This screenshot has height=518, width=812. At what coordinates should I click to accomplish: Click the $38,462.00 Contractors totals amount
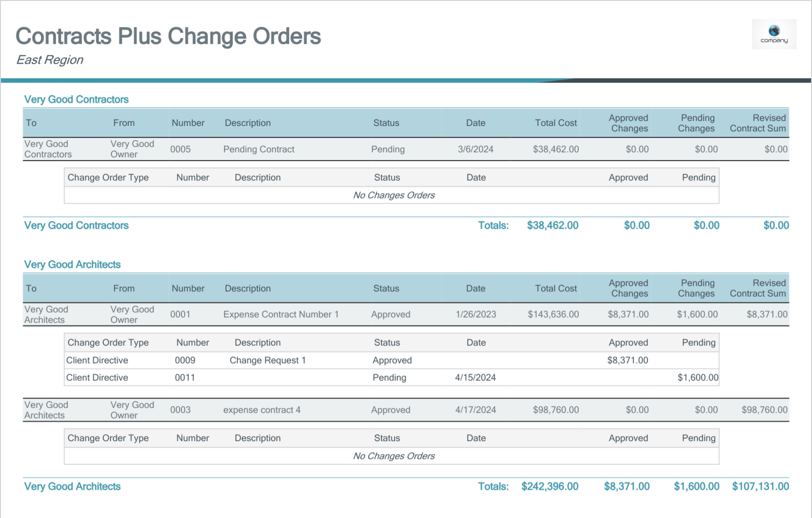click(x=552, y=225)
